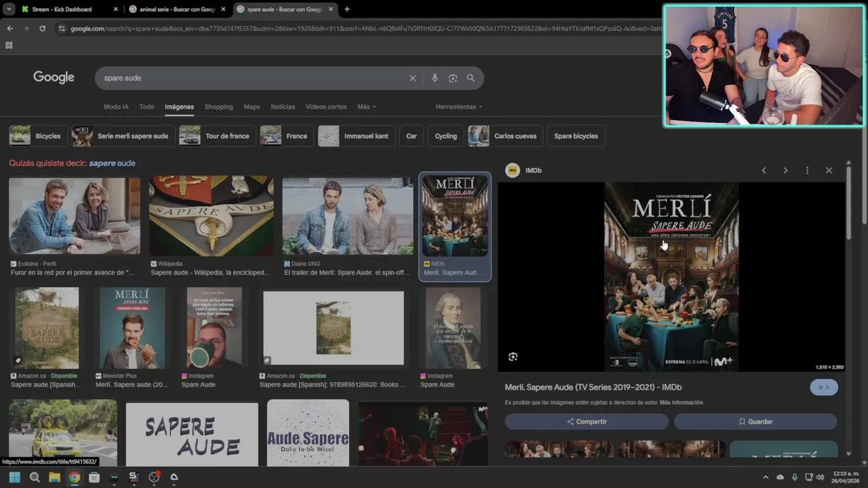Open the Merlí Sapere Aude IMDb title link
Screen dimensions: 868x488
tap(593, 387)
